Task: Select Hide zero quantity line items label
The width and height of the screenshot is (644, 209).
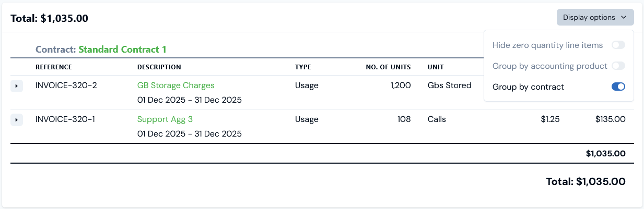Action: pyautogui.click(x=547, y=45)
